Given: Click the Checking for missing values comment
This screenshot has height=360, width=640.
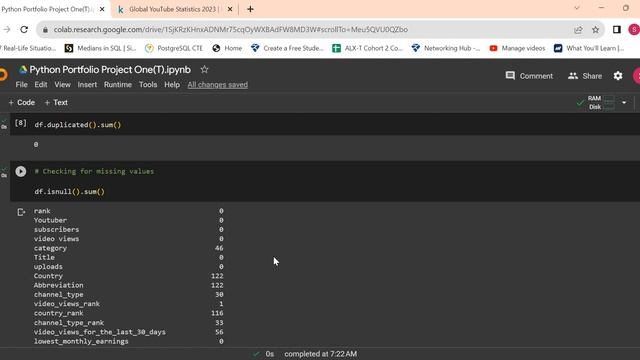Looking at the screenshot, I should point(94,171).
